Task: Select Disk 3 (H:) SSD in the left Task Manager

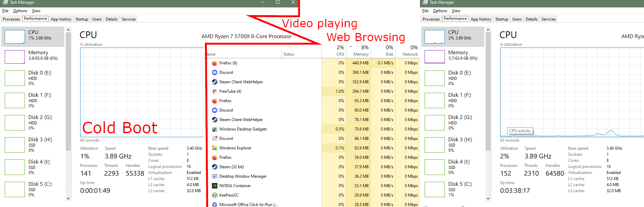Action: point(33,145)
